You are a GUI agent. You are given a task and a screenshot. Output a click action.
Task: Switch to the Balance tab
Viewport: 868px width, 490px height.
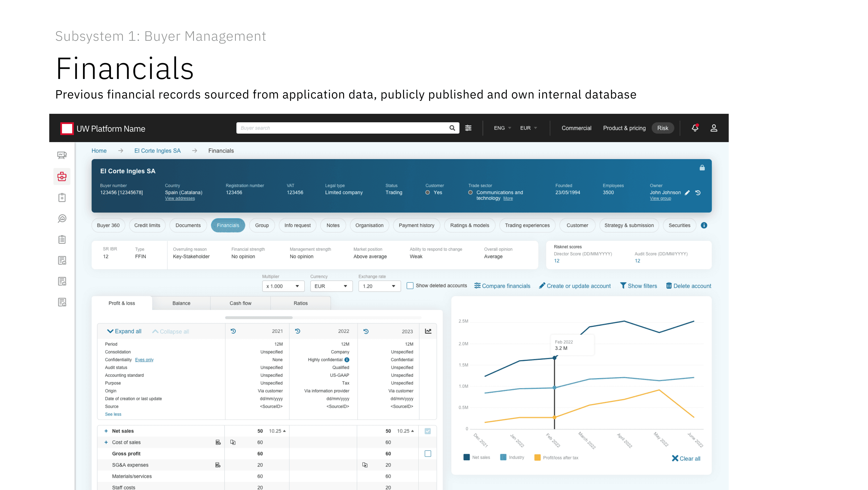click(x=181, y=303)
